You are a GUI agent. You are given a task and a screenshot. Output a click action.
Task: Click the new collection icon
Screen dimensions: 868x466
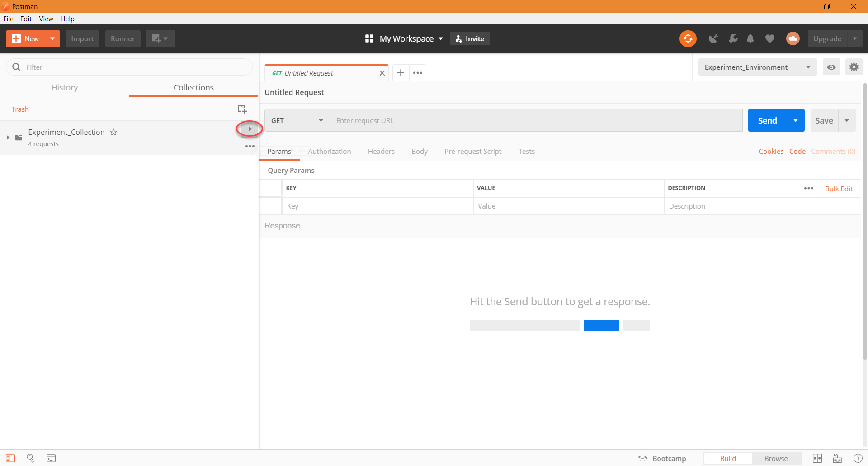(x=242, y=109)
